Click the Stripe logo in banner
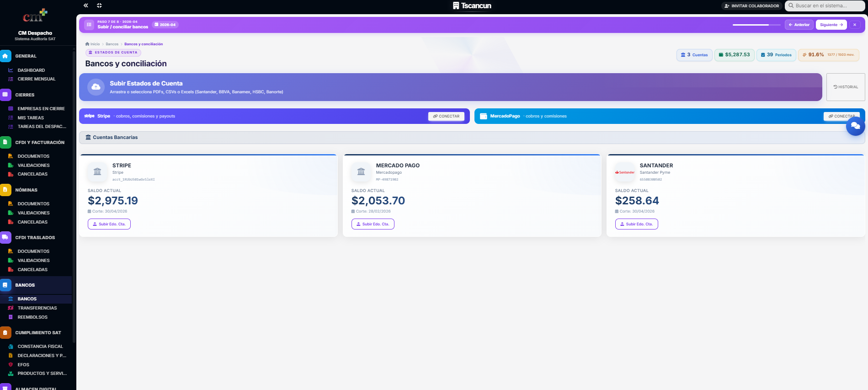868x390 pixels. (x=89, y=116)
